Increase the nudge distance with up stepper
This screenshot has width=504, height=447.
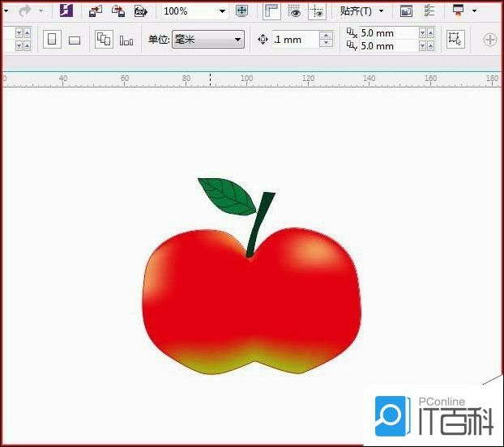coord(326,35)
